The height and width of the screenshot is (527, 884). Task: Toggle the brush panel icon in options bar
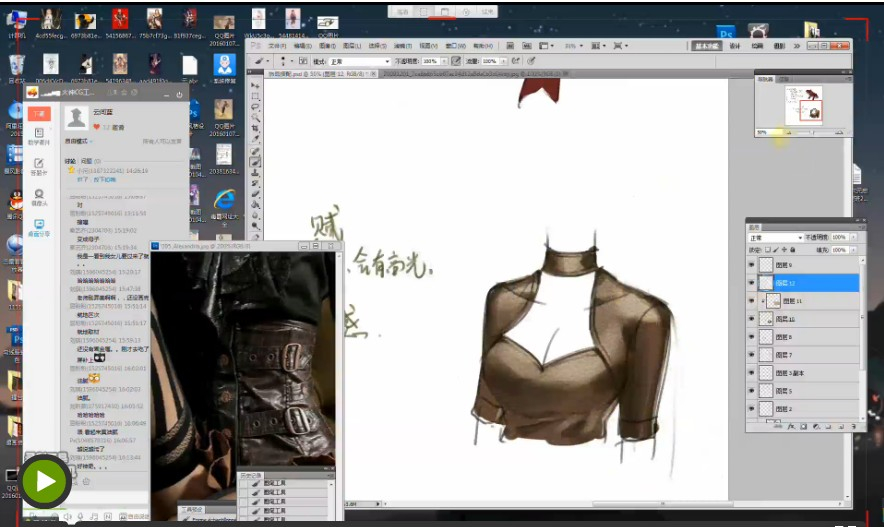click(303, 61)
